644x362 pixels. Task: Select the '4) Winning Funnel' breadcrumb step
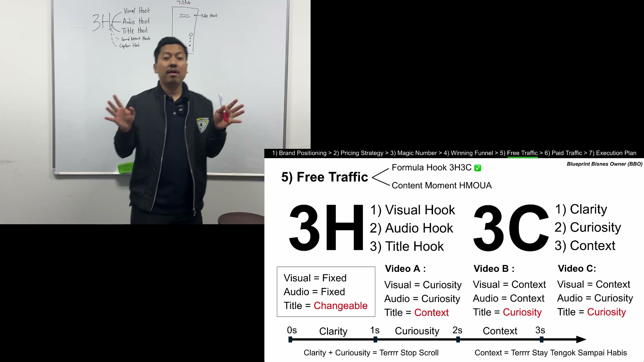pos(468,153)
